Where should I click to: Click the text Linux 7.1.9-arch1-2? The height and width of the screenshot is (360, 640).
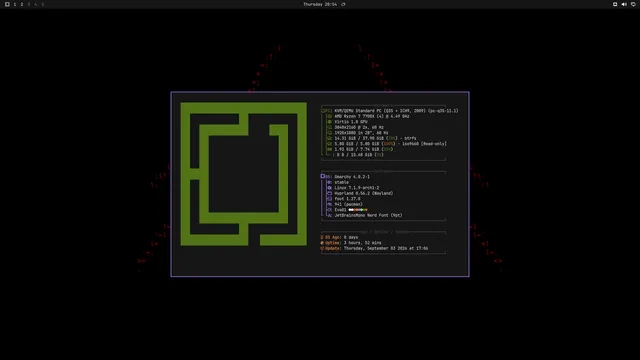tap(357, 188)
